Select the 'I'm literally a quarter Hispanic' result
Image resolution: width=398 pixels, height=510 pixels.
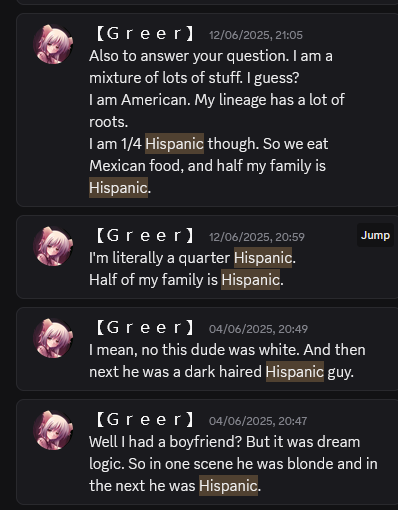click(207, 257)
